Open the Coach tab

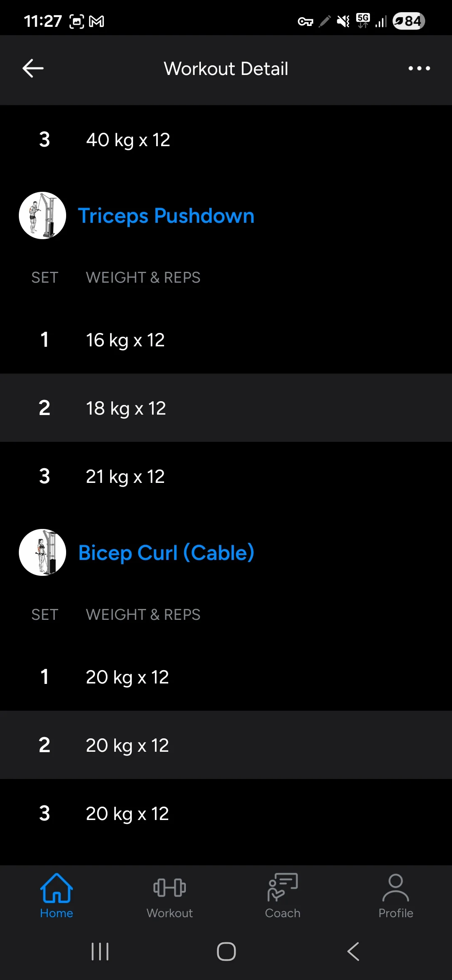click(x=282, y=896)
